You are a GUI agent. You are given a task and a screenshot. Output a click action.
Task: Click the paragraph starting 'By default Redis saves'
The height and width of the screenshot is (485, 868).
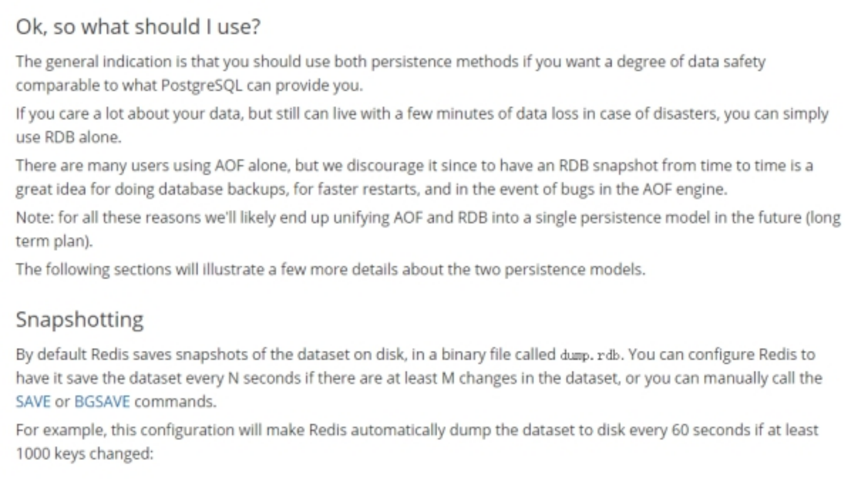pyautogui.click(x=419, y=378)
